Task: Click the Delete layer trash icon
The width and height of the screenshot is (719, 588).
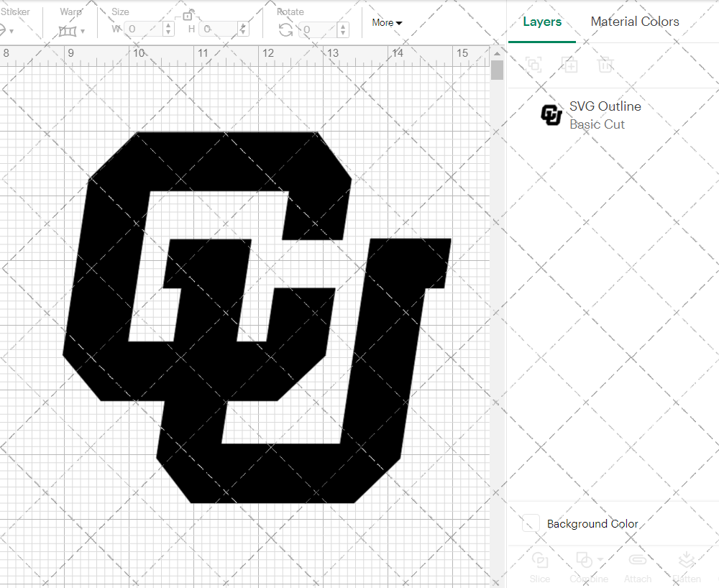Action: tap(605, 65)
